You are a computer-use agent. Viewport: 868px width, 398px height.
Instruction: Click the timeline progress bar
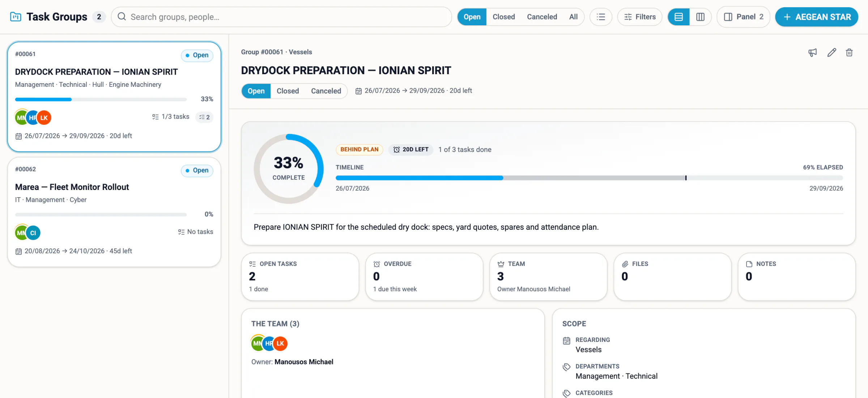(x=589, y=178)
